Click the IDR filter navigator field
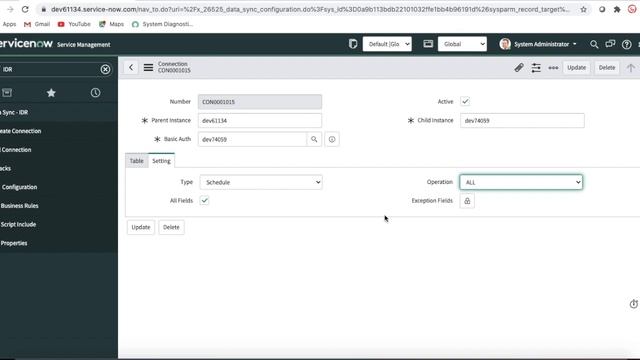Viewport: 640px width, 360px height. tap(49, 69)
